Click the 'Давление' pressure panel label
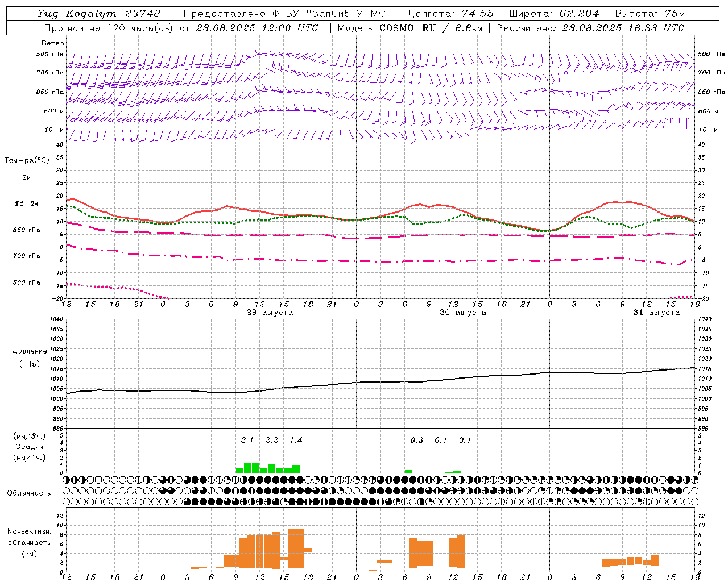 pyautogui.click(x=29, y=351)
